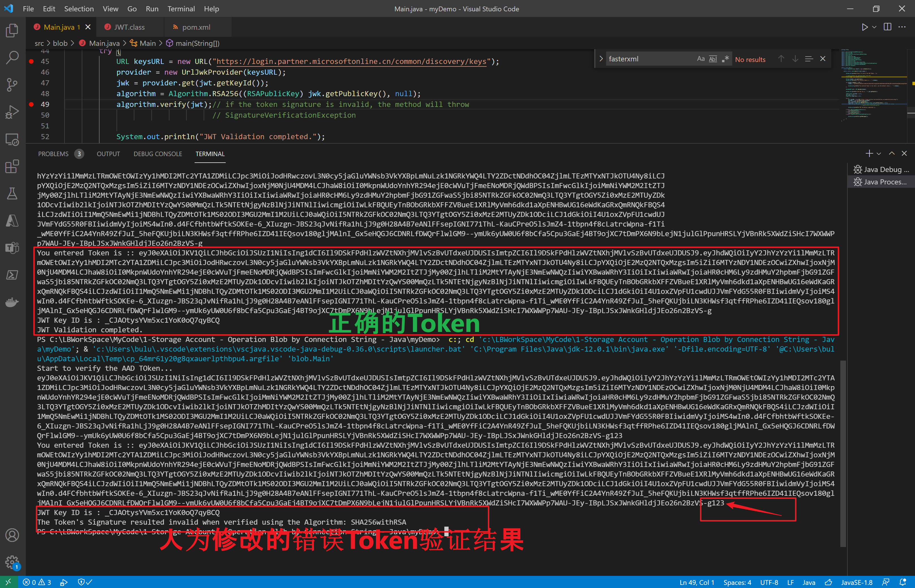915x588 pixels.
Task: Open the Docker view in activity bar
Action: tap(12, 302)
